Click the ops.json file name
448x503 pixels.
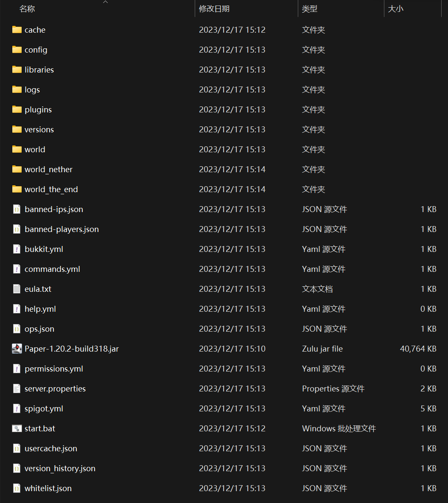tap(39, 329)
